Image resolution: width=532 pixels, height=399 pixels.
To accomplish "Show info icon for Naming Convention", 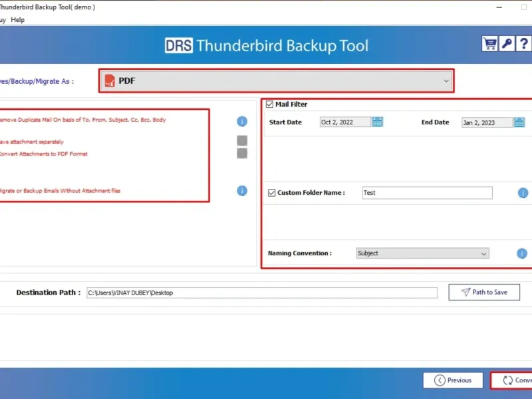I will (522, 253).
